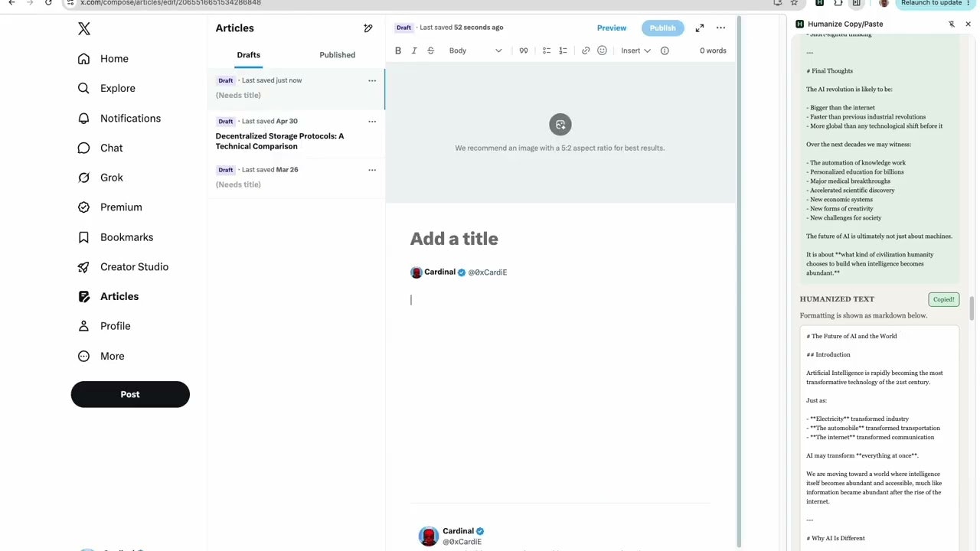Click the Creator Studio rocket icon
The image size is (980, 551).
84,267
